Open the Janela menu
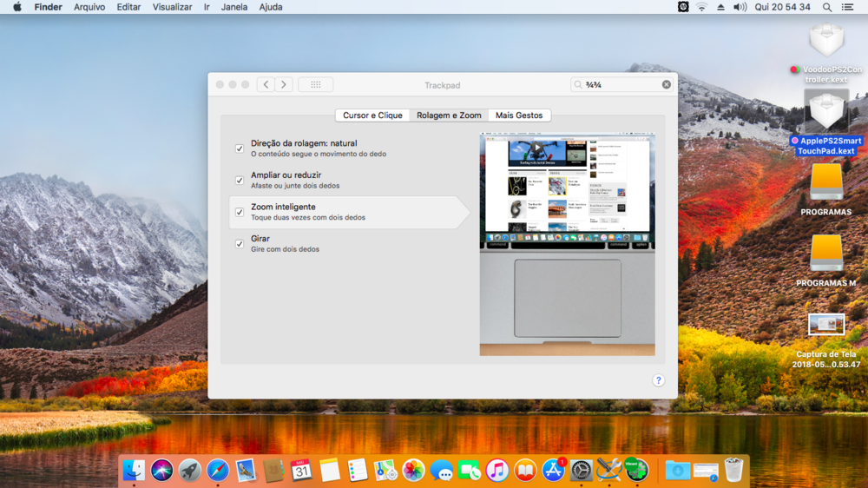868x488 pixels. [x=234, y=7]
